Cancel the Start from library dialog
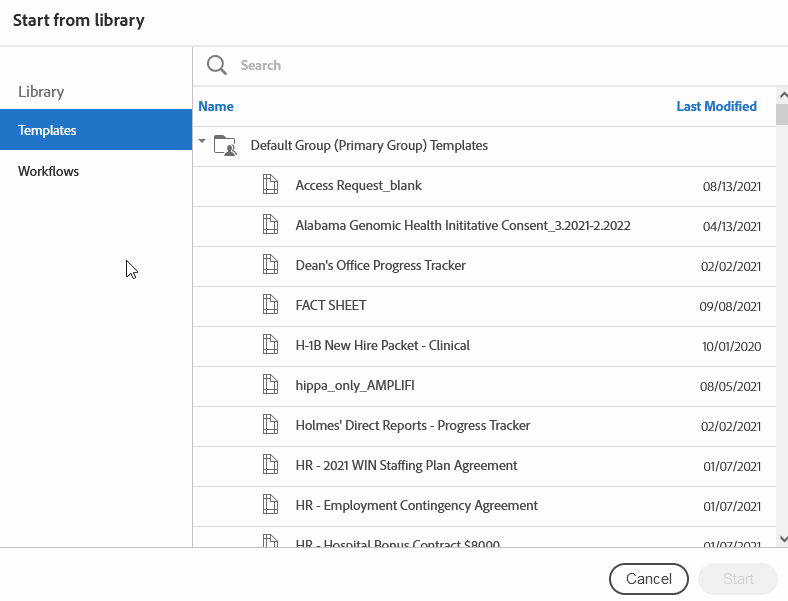788x601 pixels. [649, 579]
